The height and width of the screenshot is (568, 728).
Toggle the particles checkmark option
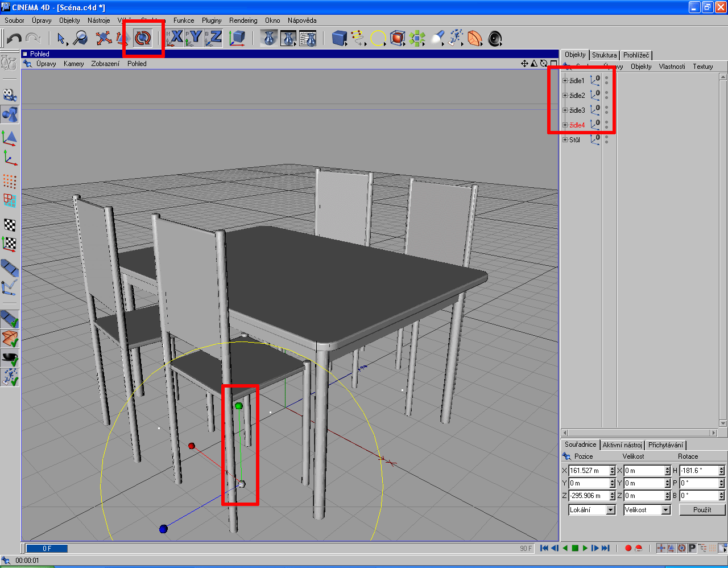(x=10, y=377)
